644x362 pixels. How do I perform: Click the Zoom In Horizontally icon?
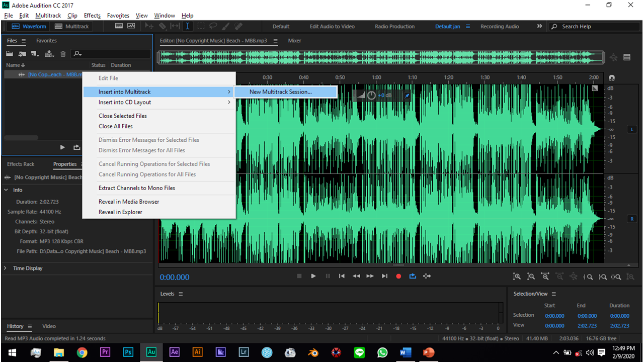click(545, 276)
